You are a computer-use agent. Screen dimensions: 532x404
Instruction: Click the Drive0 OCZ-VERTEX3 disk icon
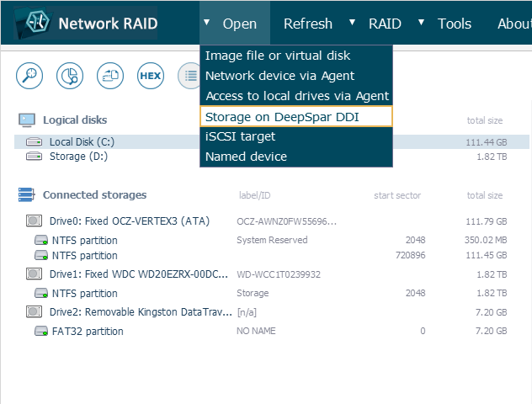tap(34, 221)
